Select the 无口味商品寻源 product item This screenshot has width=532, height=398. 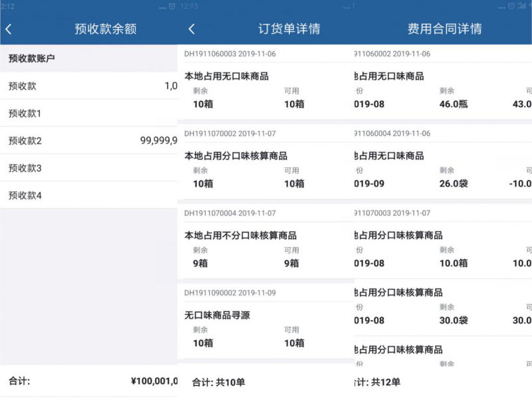coord(265,329)
